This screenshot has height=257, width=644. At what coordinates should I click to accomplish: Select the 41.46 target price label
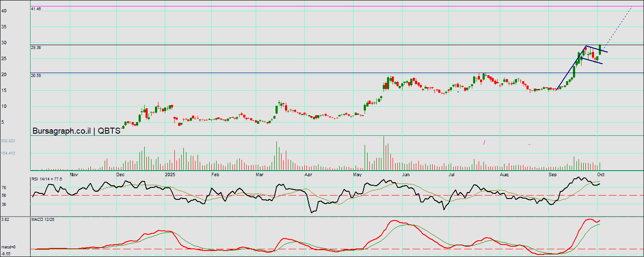pyautogui.click(x=36, y=9)
